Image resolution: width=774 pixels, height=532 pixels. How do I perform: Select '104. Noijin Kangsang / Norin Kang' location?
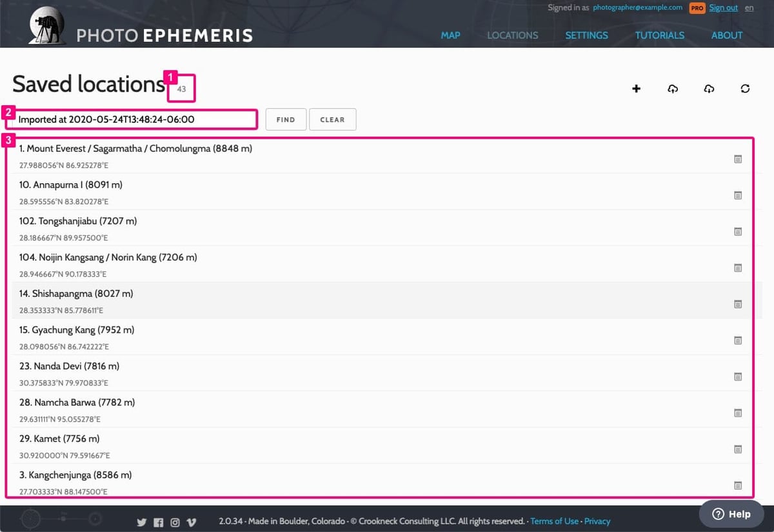click(108, 257)
